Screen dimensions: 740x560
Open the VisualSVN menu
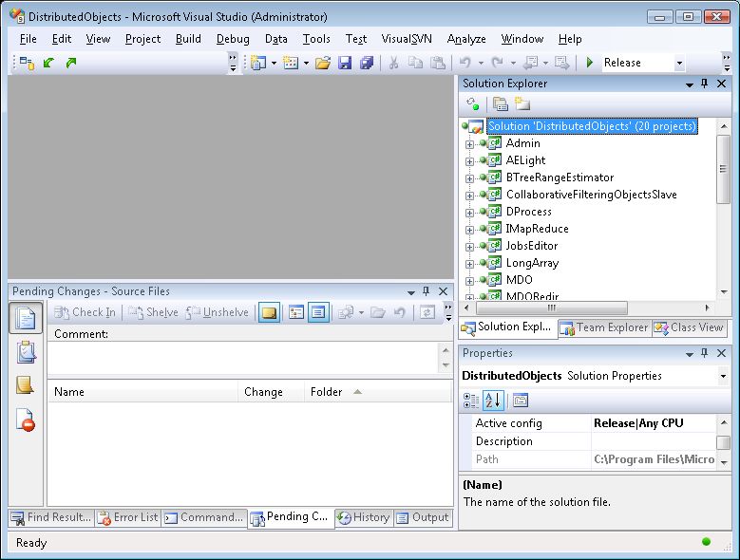[407, 39]
